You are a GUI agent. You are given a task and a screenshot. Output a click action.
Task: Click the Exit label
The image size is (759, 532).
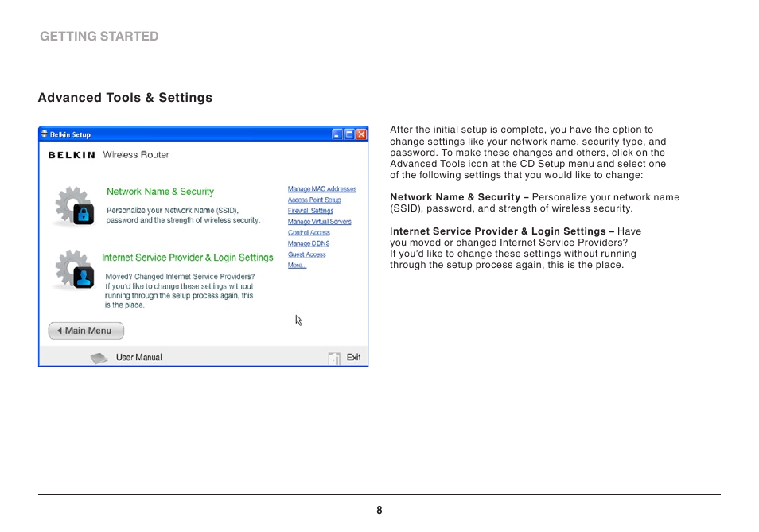[x=353, y=357]
